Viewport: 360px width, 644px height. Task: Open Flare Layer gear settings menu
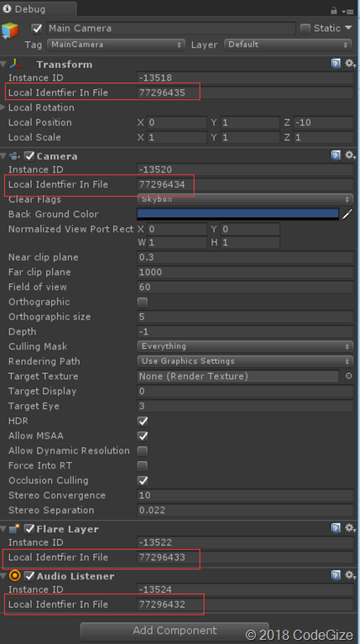click(x=350, y=528)
